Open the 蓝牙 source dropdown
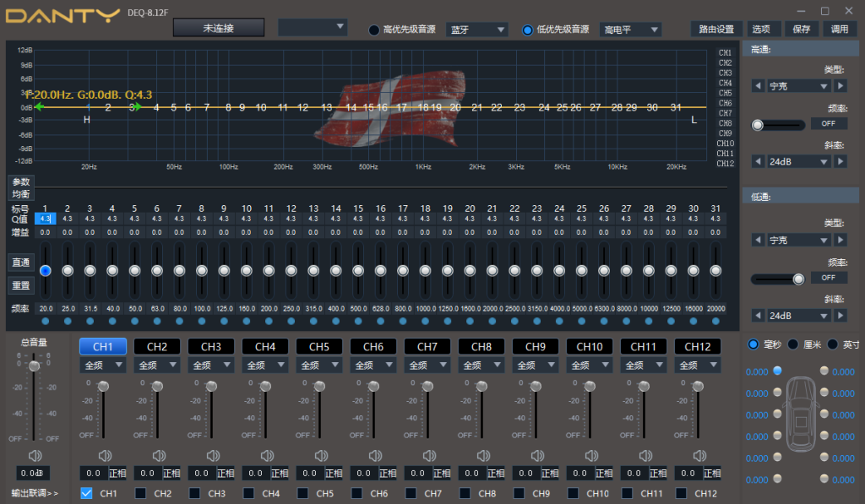 click(477, 30)
